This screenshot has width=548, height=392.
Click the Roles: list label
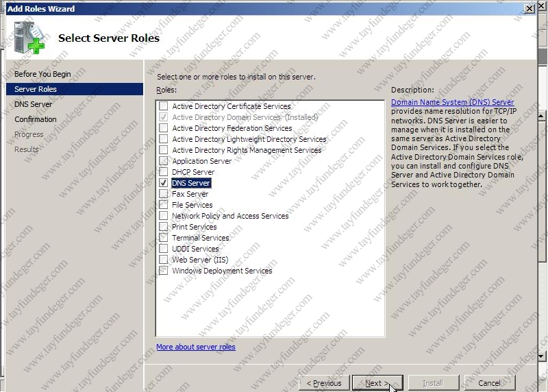[x=166, y=90]
